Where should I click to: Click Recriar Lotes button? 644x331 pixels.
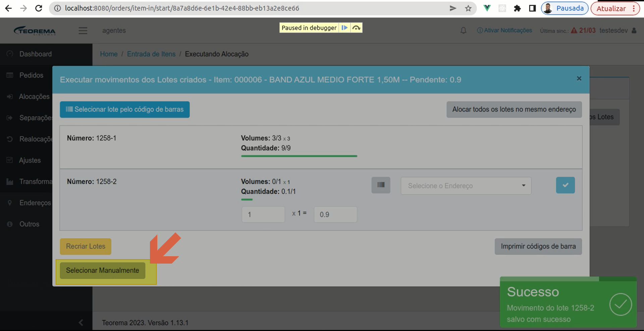[86, 246]
